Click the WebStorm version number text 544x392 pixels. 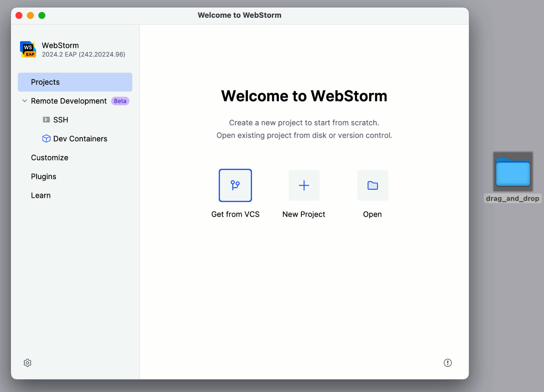[x=84, y=54]
